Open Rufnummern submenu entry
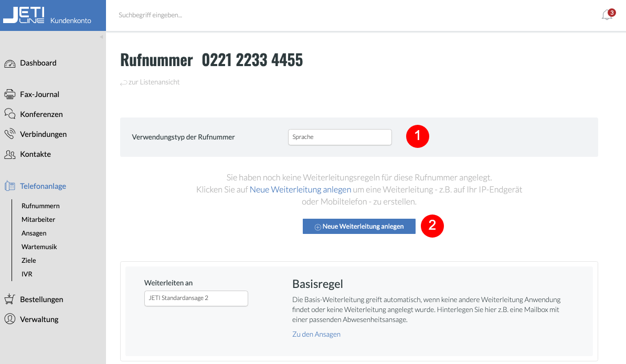Screen dimensions: 626x364 (x=41, y=206)
